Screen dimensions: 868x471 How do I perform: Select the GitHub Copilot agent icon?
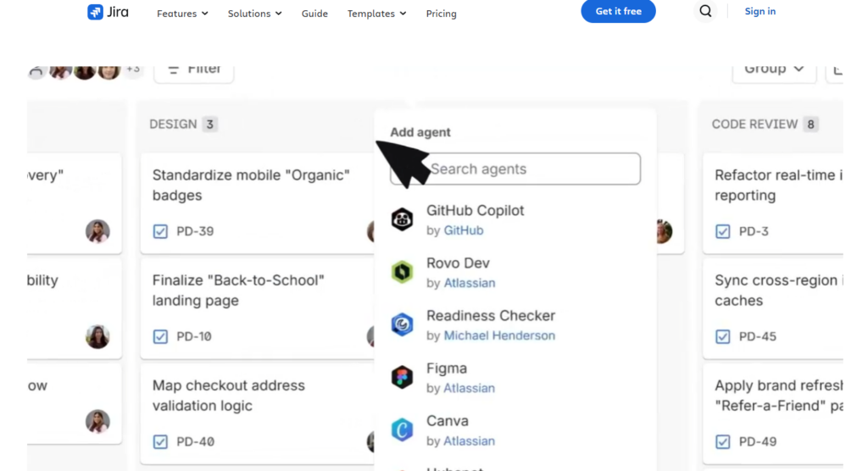tap(403, 219)
